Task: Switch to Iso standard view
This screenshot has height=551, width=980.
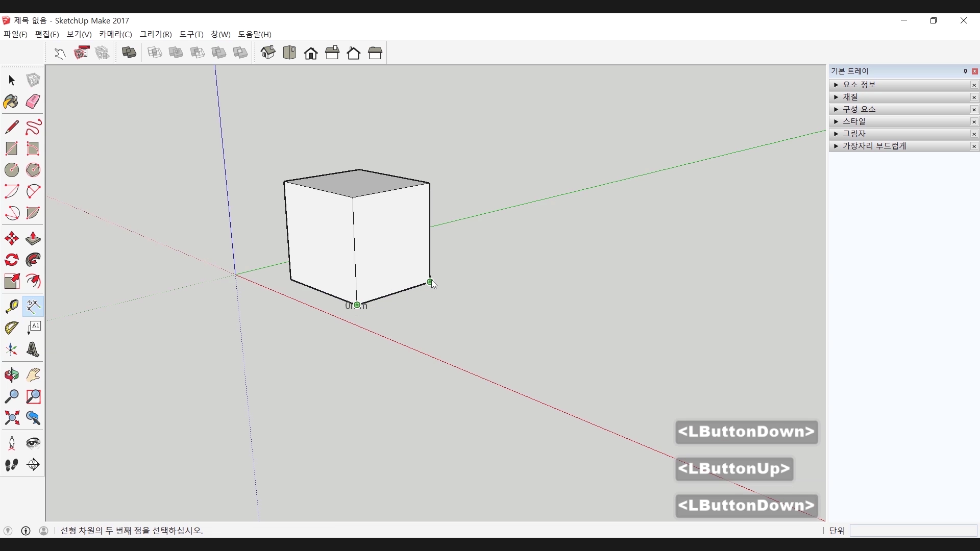Action: point(268,53)
